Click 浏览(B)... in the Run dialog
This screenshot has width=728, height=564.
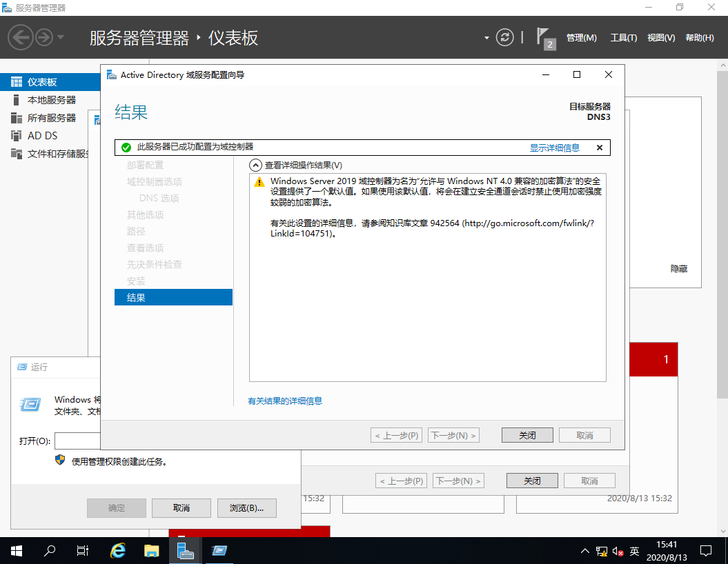click(246, 508)
